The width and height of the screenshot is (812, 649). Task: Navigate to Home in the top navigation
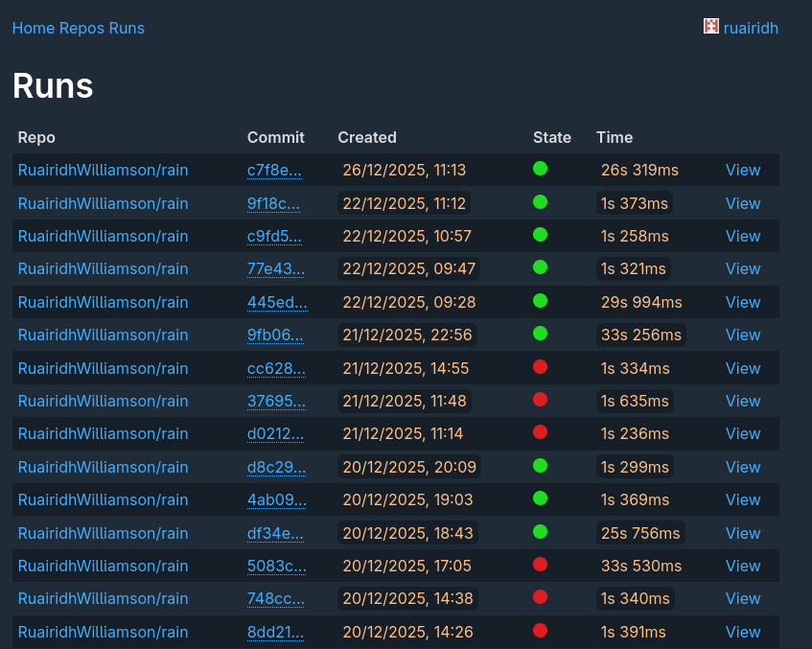30,28
